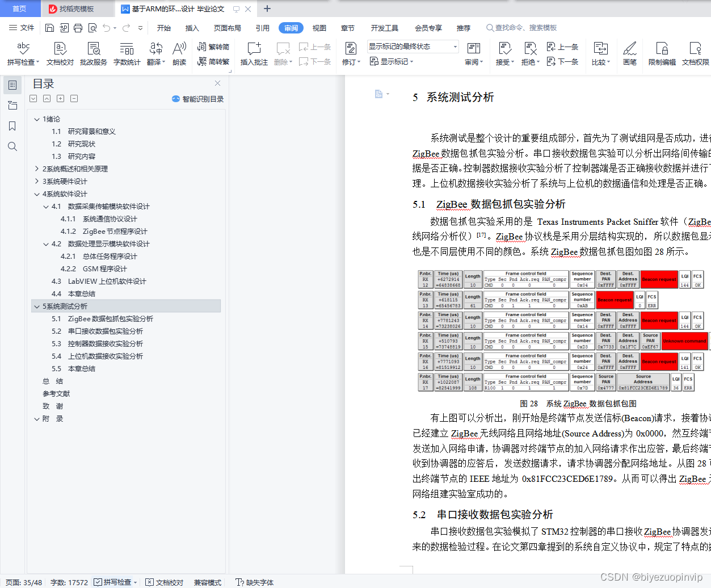Click 缺失字体 in status bar

[x=254, y=582]
